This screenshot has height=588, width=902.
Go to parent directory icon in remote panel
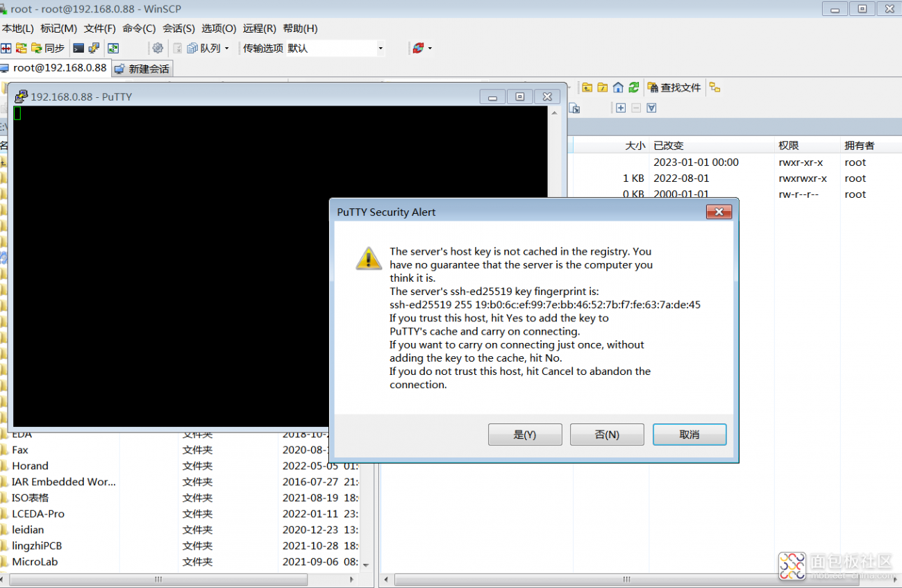587,87
